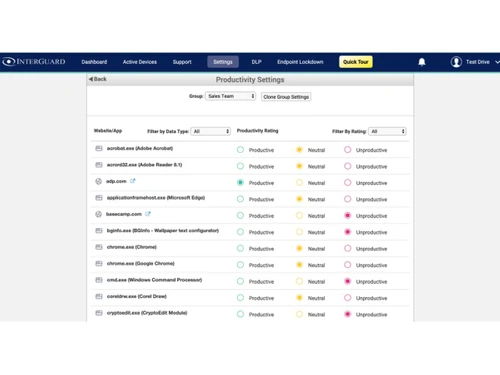This screenshot has height=375, width=500.
Task: Select Neutral for acrobat.exe
Action: (299, 150)
